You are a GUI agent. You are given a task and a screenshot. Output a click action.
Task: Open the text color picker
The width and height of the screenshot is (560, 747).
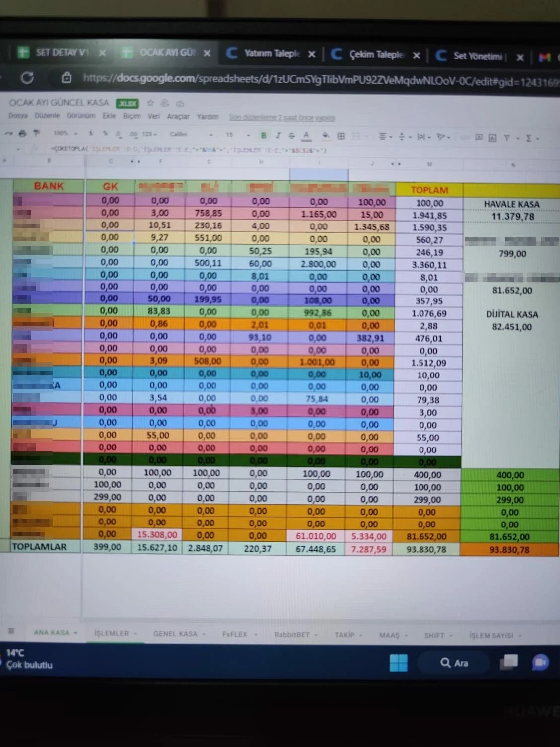tap(306, 135)
